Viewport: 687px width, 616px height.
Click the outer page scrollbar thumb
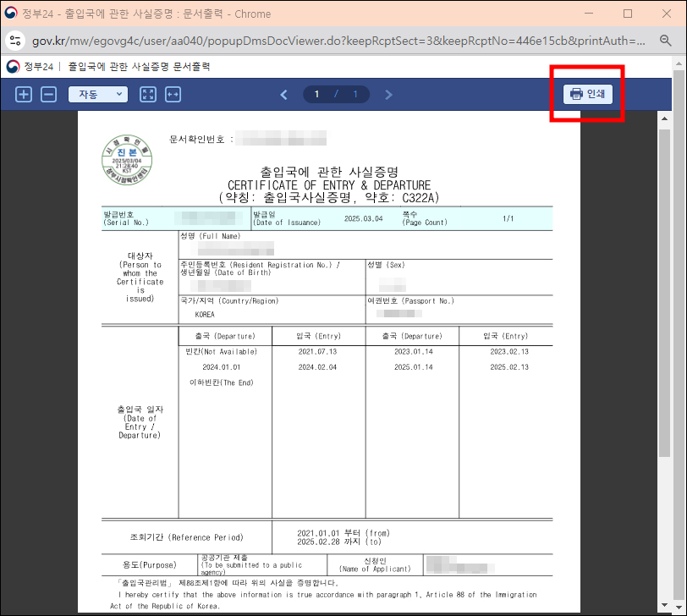679,335
